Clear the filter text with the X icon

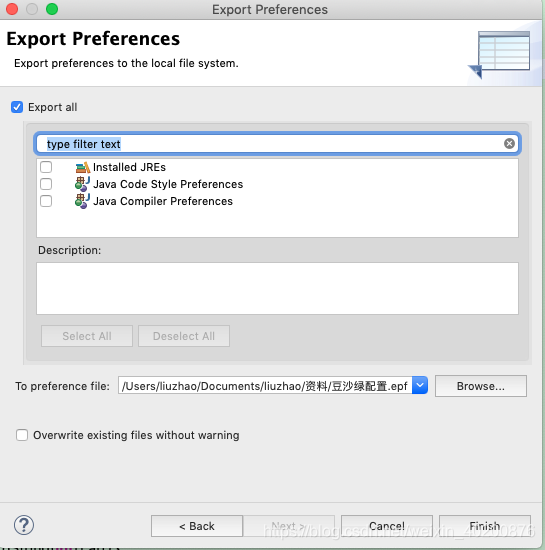point(509,143)
